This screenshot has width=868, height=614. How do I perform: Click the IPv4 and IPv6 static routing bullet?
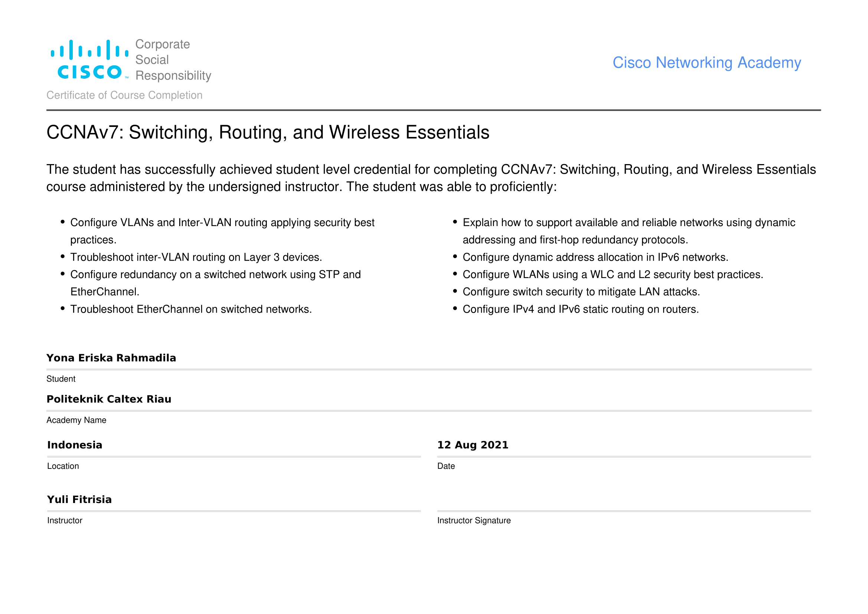point(580,309)
